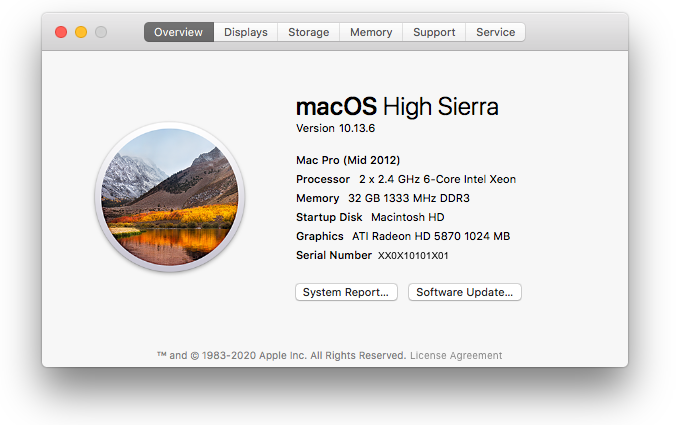This screenshot has height=425, width=683.
Task: Click the macOS High Sierra title
Action: (x=397, y=107)
